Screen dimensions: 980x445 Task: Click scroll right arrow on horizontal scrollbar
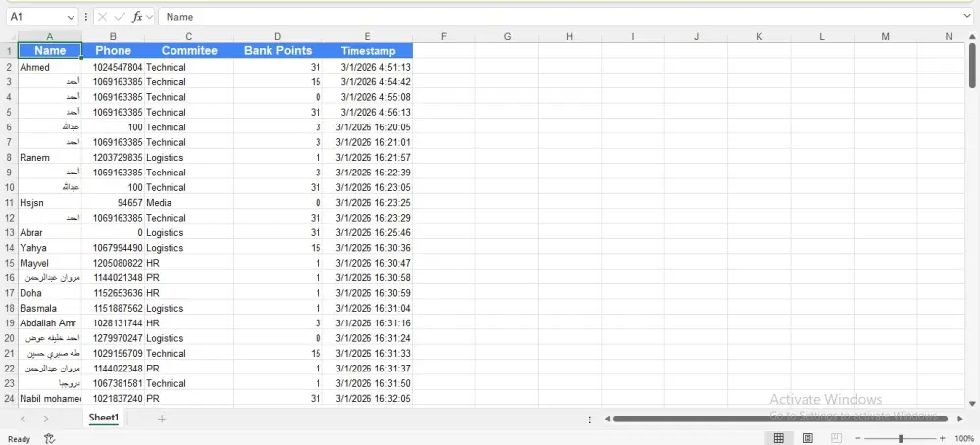click(960, 420)
